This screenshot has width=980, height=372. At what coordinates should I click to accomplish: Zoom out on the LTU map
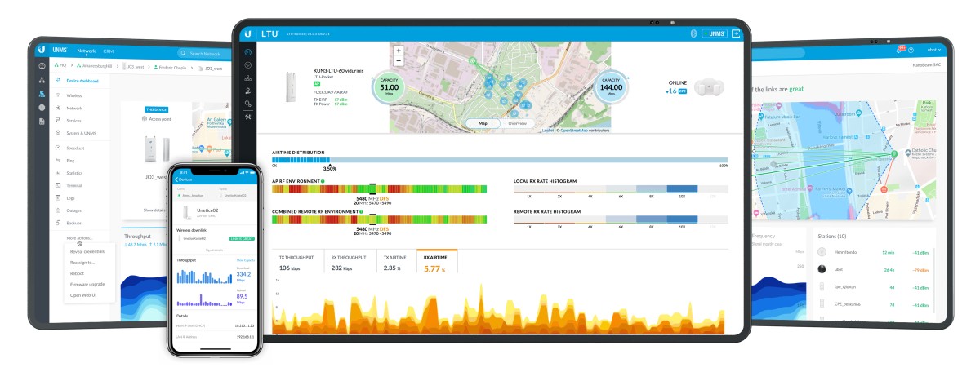pos(399,62)
